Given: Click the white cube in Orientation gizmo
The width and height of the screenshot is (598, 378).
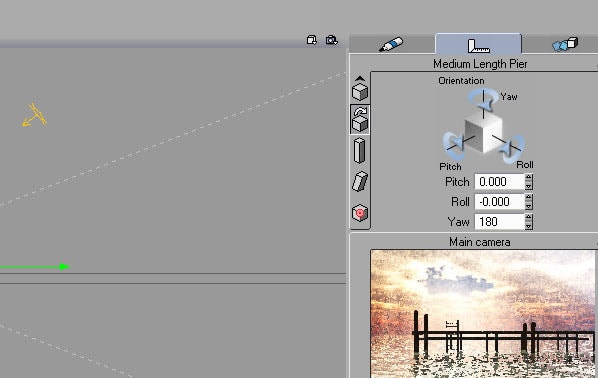Looking at the screenshot, I should pyautogui.click(x=483, y=132).
